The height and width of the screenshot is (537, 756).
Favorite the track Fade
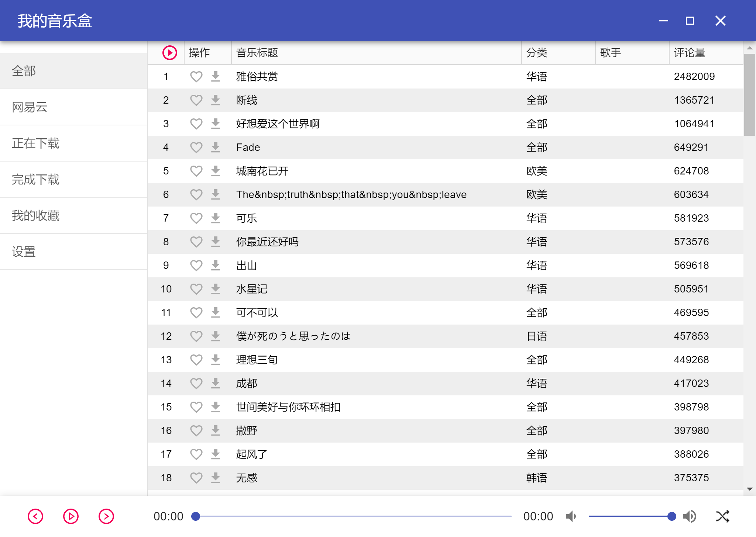point(196,147)
